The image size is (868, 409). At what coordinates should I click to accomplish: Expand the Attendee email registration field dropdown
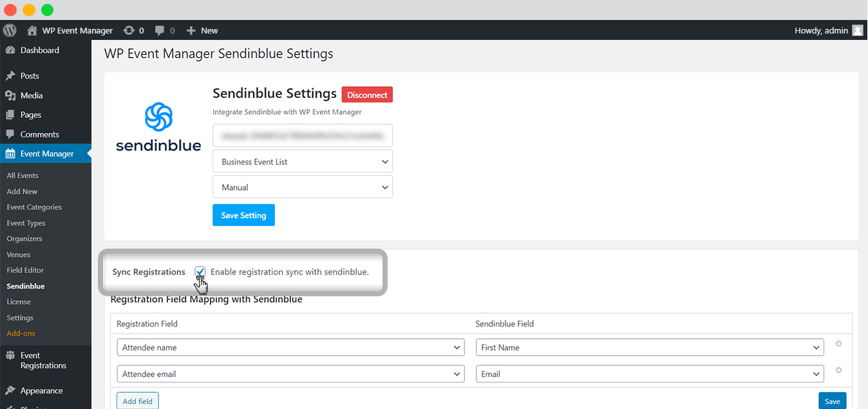point(290,374)
